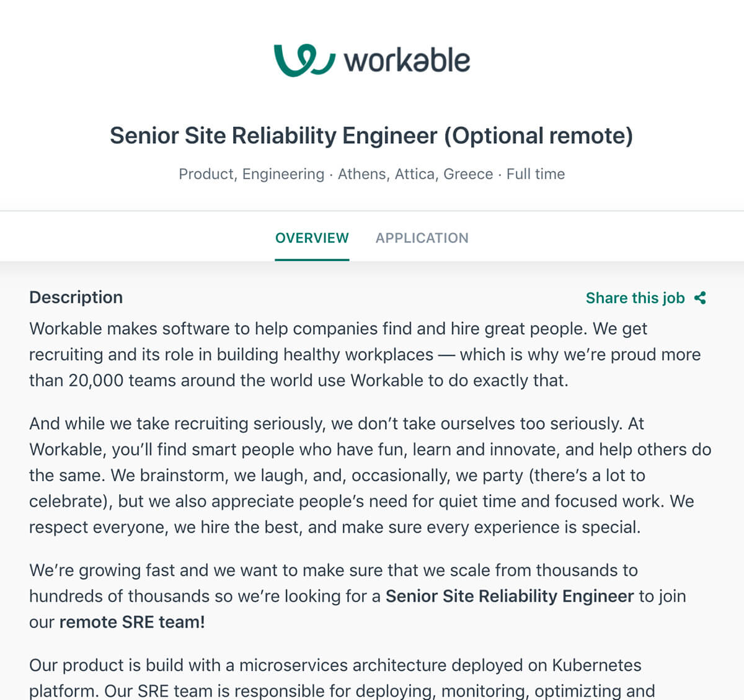Click the paragraph mentioning Kubernetes platform

pyautogui.click(x=342, y=678)
